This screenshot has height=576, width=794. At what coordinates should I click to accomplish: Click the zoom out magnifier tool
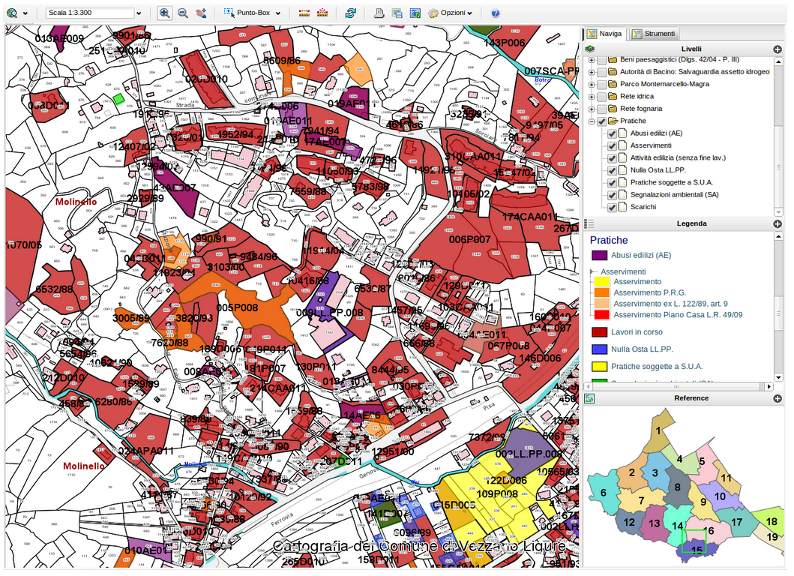(x=182, y=13)
